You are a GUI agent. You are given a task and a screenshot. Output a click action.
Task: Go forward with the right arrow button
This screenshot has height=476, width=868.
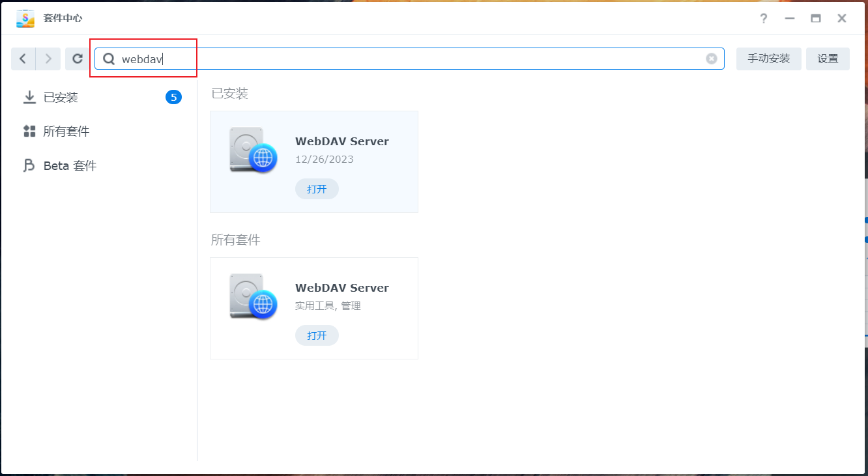click(48, 59)
